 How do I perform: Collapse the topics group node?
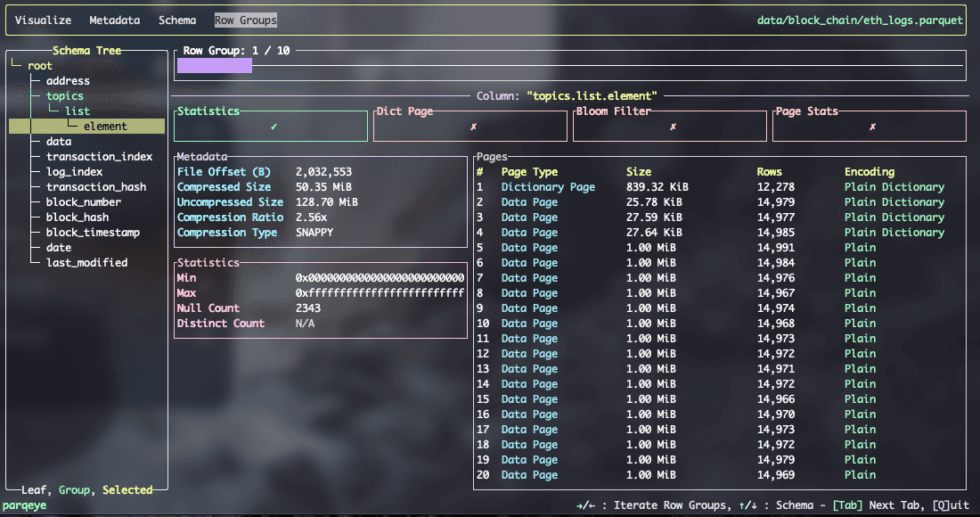pos(64,95)
